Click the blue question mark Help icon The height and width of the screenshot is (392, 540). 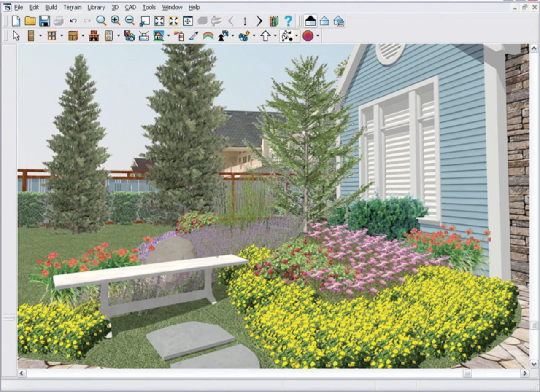[288, 21]
